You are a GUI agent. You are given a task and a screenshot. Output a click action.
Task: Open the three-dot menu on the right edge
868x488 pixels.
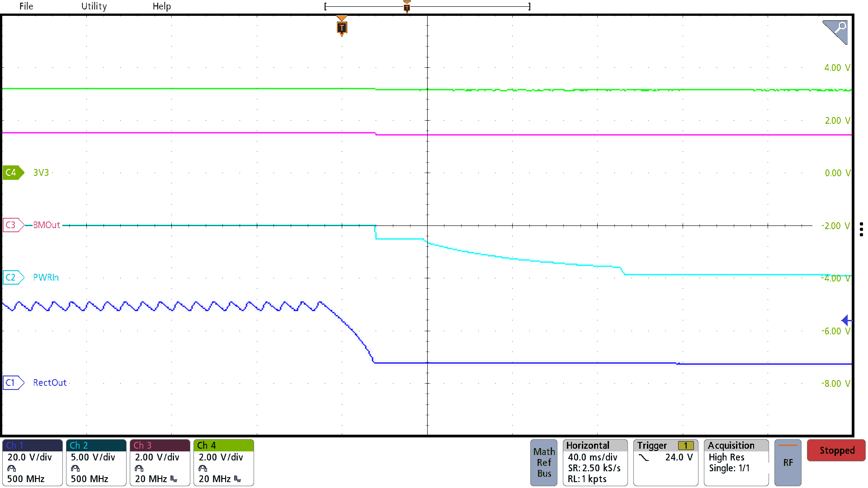click(861, 230)
